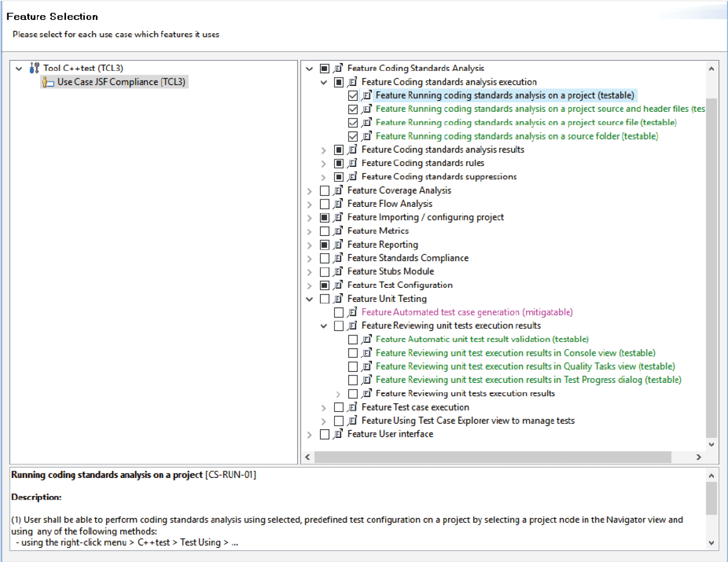Click the Feature User interface icon

(338, 434)
